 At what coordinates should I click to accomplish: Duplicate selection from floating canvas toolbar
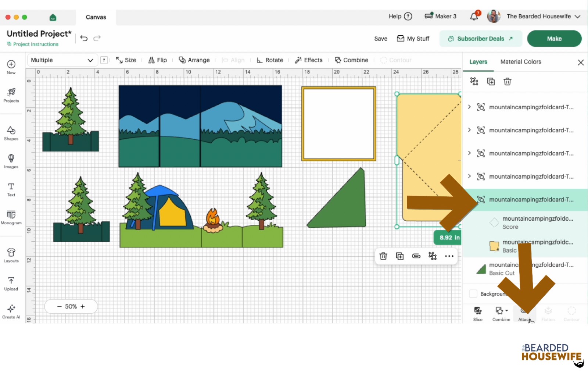click(x=400, y=256)
